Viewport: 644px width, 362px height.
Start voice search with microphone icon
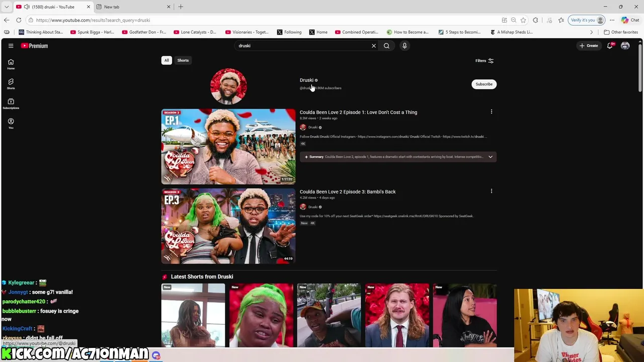[405, 46]
